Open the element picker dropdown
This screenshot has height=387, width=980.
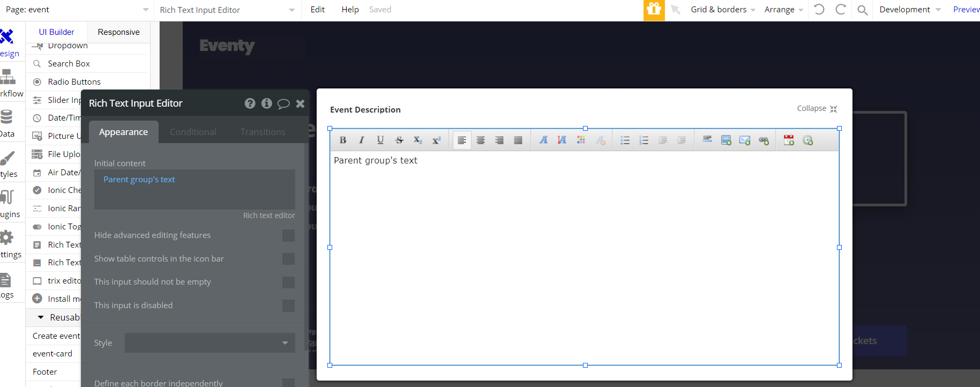coord(227,10)
